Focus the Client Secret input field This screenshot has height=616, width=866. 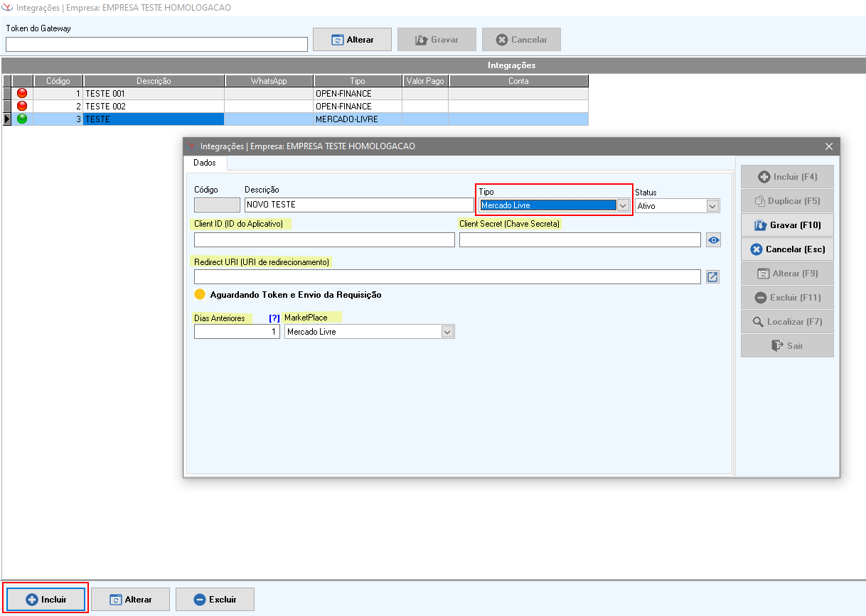[x=580, y=240]
